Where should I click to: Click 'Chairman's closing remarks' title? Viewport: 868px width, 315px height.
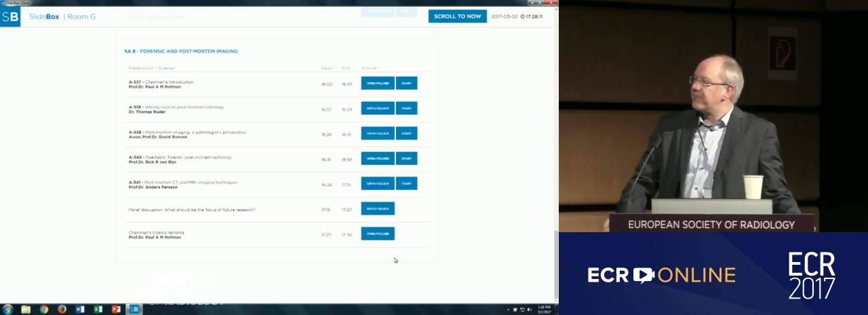point(157,232)
